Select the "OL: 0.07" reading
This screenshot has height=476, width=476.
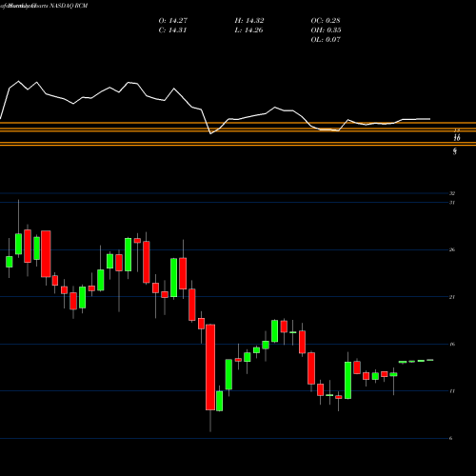pos(326,40)
